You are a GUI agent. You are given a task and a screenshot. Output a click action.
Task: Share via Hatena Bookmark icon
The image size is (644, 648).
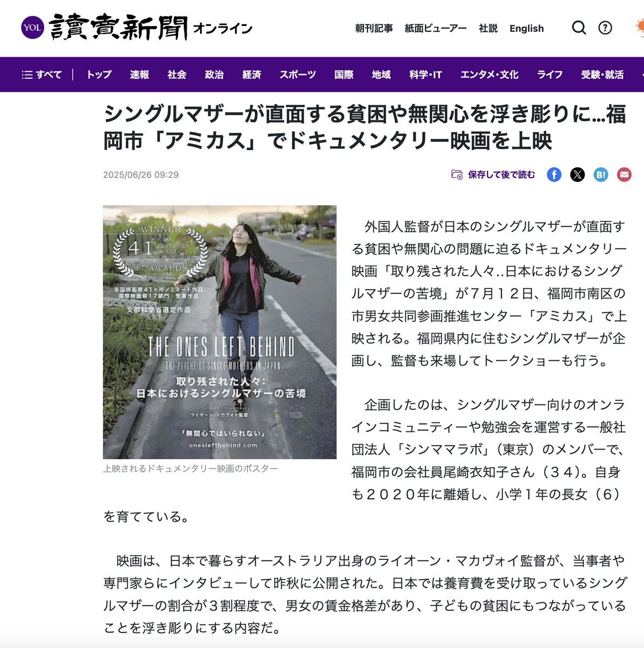tap(601, 174)
